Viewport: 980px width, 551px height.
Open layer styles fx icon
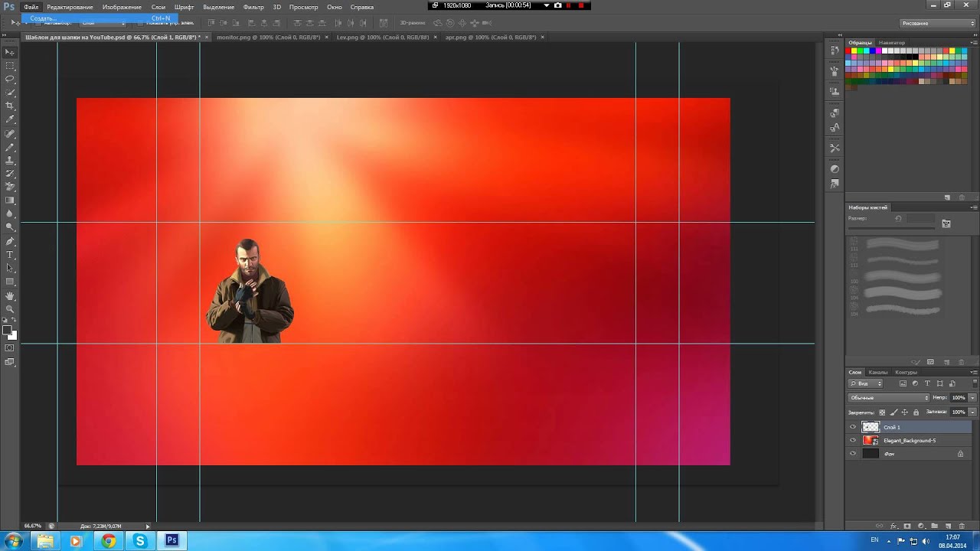[893, 527]
